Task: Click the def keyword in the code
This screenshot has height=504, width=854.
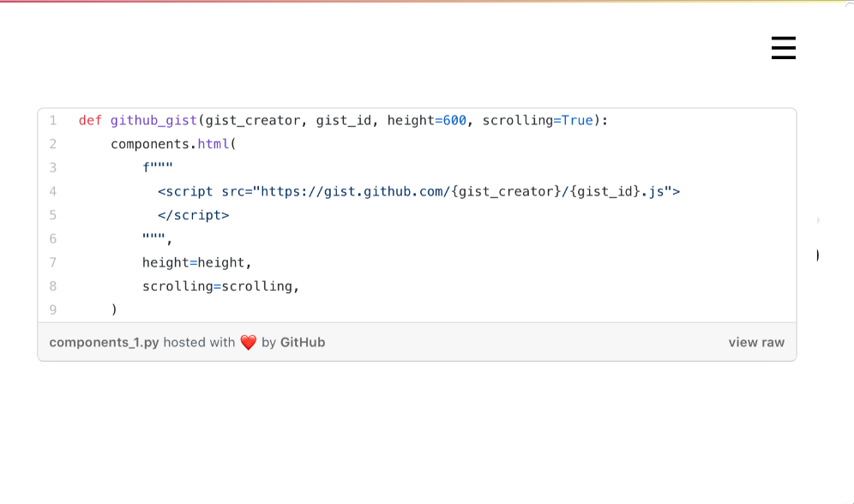Action: pos(90,121)
